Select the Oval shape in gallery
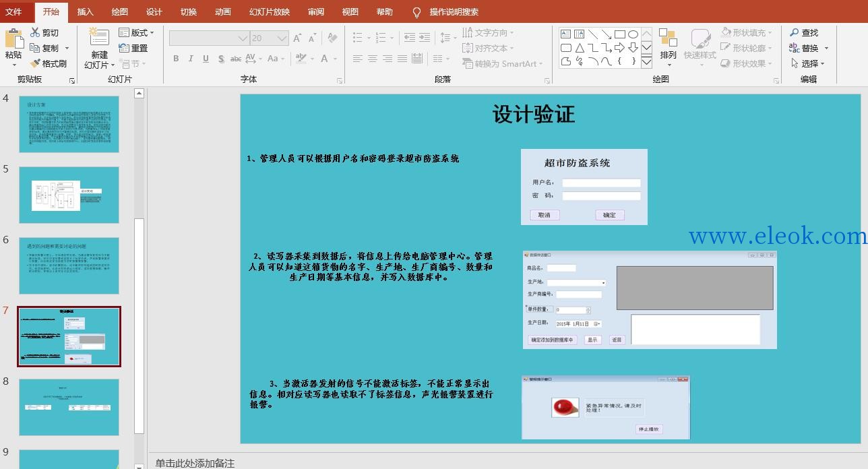Image resolution: width=868 pixels, height=469 pixels. 633,34
